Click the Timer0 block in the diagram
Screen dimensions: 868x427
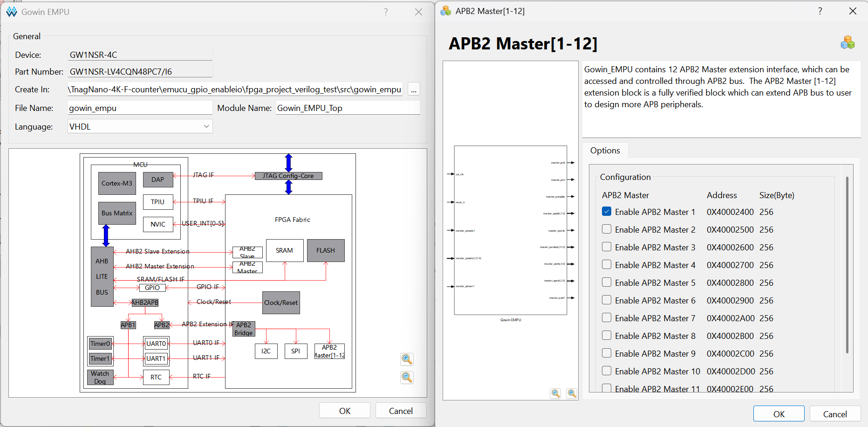(100, 344)
